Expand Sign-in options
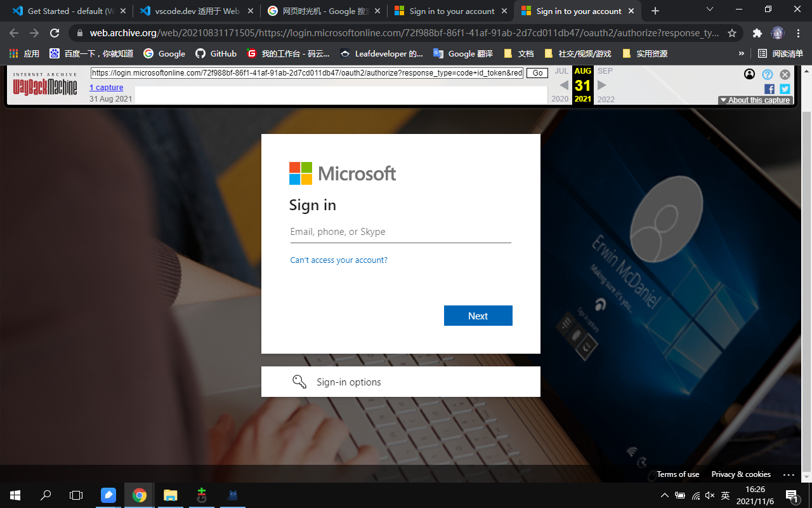Image resolution: width=812 pixels, height=508 pixels. pos(400,382)
